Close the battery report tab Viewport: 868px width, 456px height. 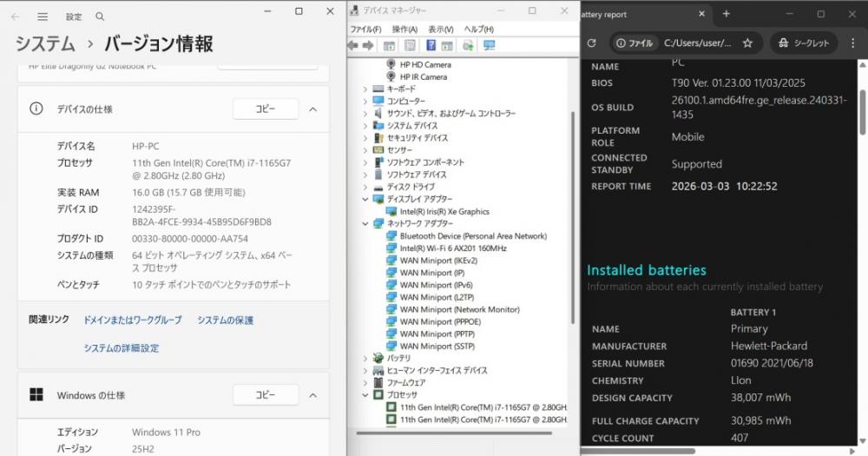pyautogui.click(x=701, y=14)
